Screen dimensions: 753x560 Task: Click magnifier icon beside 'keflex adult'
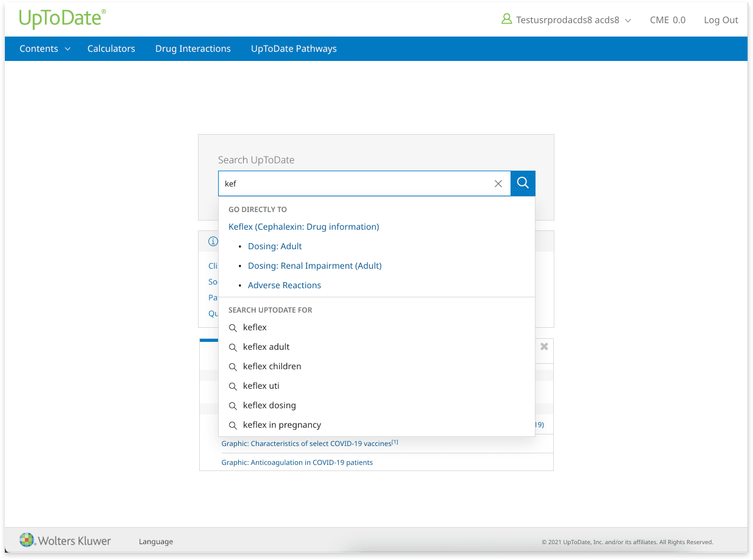pyautogui.click(x=233, y=347)
